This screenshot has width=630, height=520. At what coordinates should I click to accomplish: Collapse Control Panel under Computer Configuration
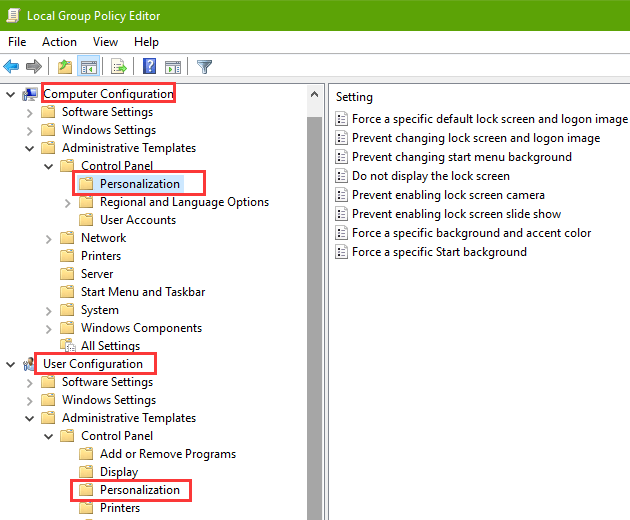tap(49, 166)
